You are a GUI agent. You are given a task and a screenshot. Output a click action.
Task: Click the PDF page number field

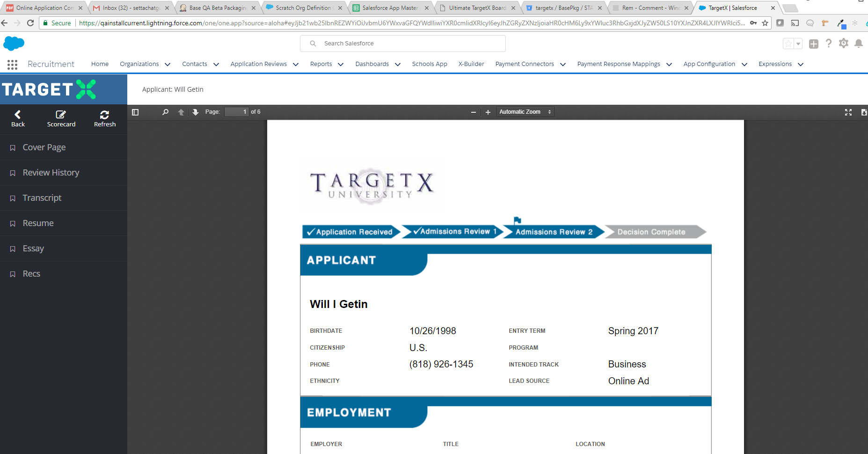[236, 112]
